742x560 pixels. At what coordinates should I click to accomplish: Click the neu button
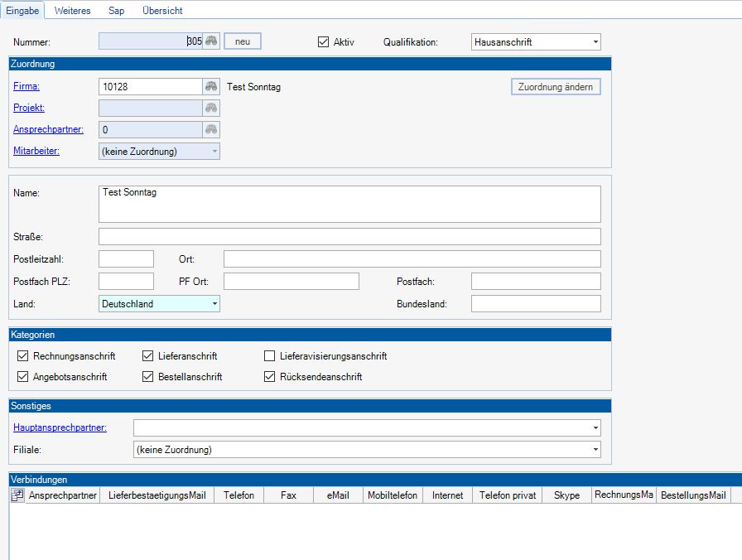243,41
